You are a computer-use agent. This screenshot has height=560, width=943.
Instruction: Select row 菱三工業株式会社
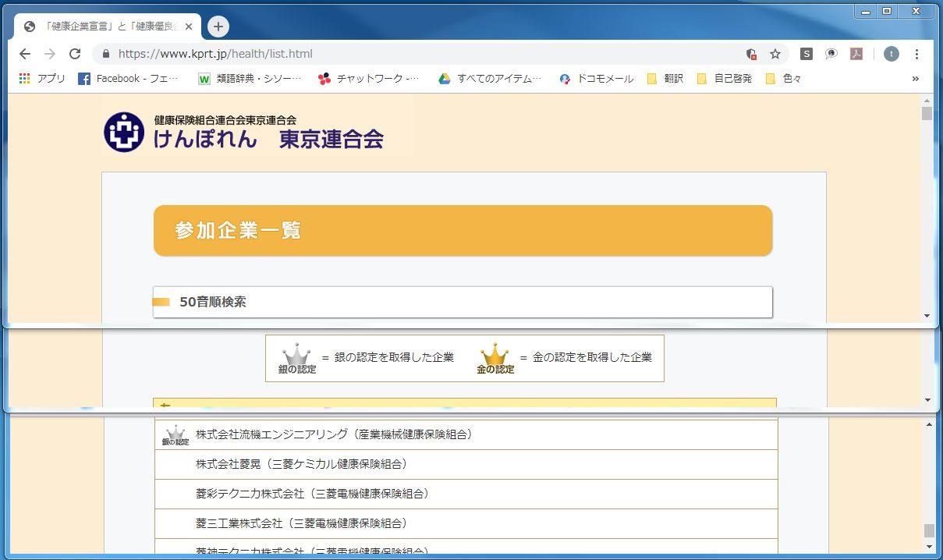[466, 523]
